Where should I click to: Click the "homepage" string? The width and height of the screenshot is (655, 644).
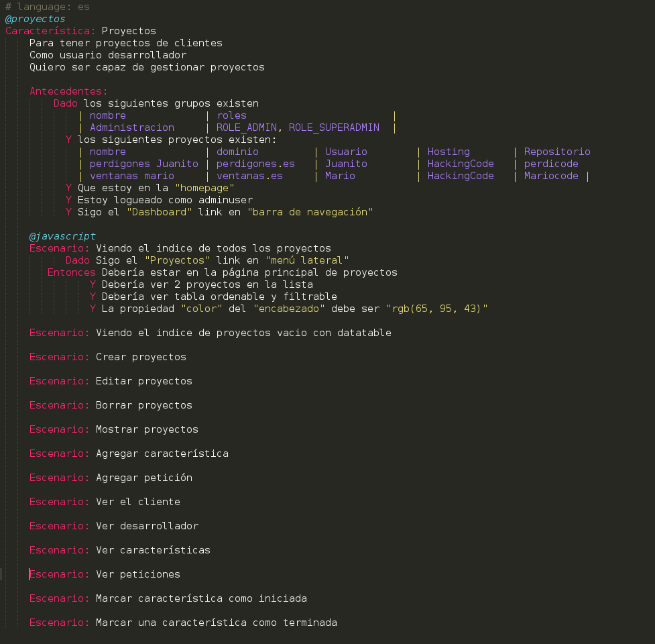tap(204, 189)
